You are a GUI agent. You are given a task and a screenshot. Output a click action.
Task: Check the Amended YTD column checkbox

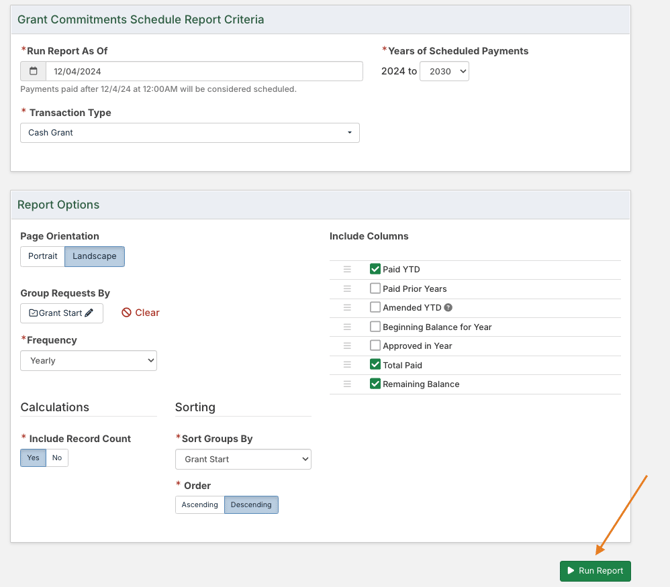[375, 308]
